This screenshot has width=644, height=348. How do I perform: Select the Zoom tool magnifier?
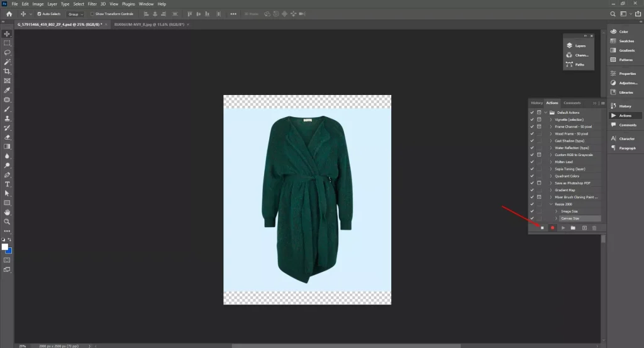click(x=8, y=222)
